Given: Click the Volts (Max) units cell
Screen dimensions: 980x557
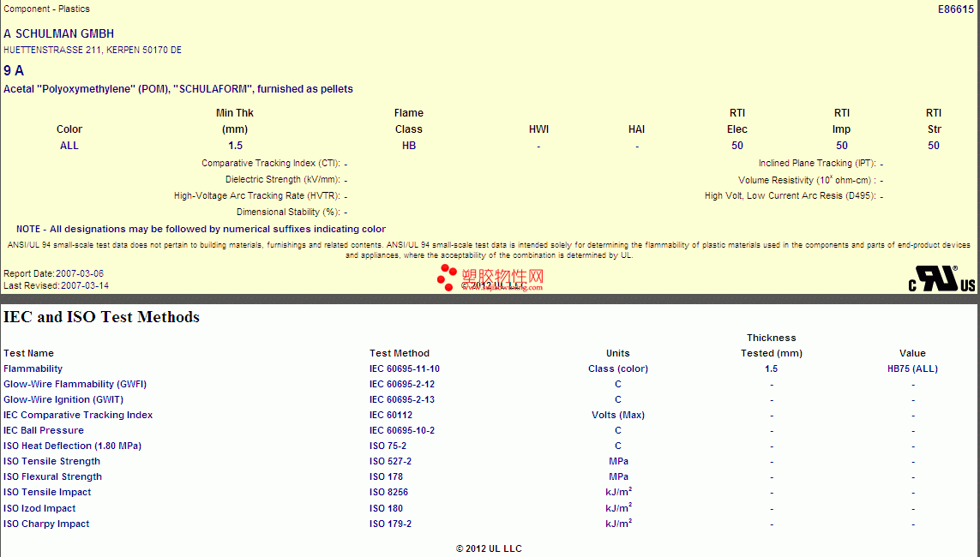Looking at the screenshot, I should tap(618, 416).
